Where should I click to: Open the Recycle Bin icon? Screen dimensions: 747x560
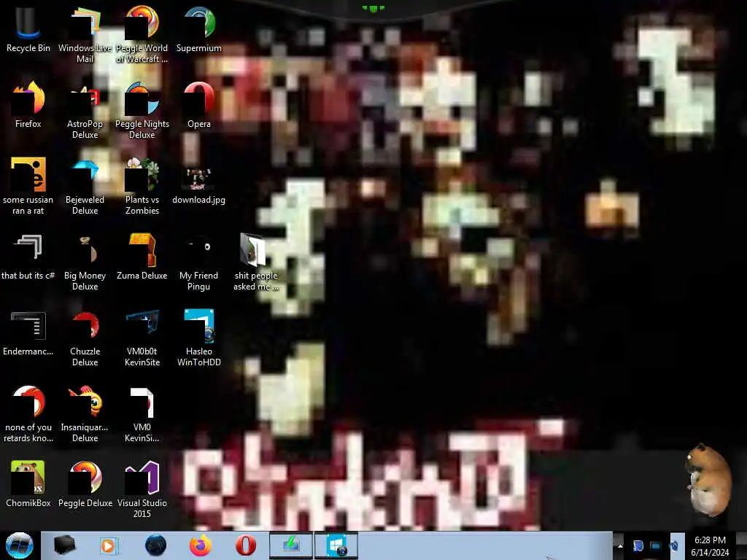click(28, 29)
